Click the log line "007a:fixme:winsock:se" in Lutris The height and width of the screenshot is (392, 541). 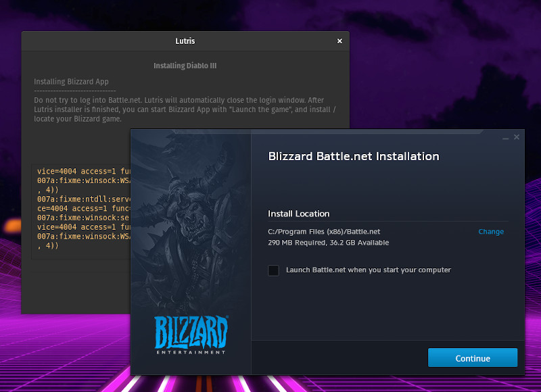[x=84, y=218]
